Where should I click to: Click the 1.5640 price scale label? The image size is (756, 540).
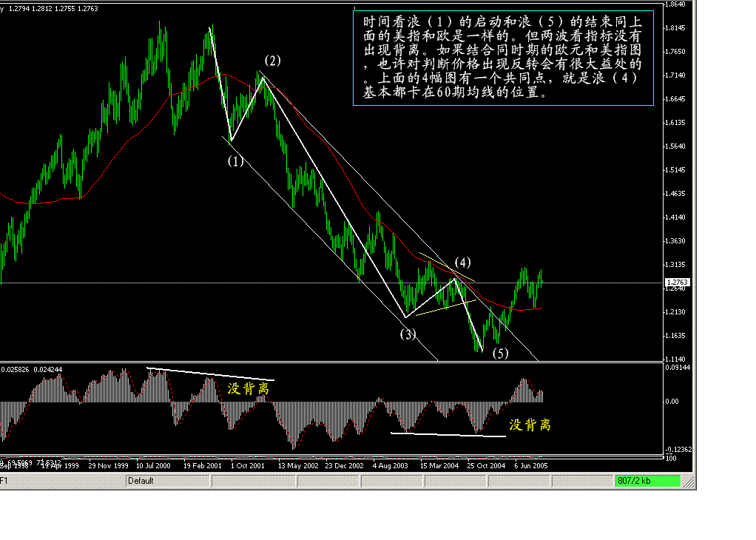coord(675,146)
